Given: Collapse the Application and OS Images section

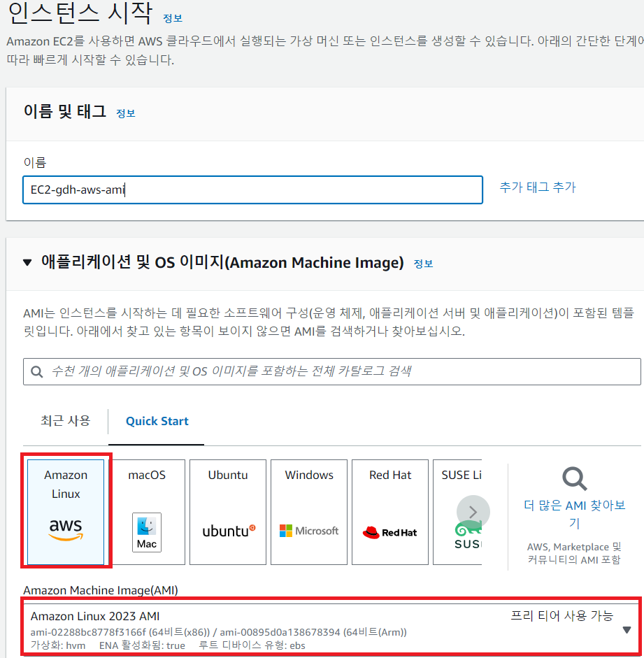Looking at the screenshot, I should tap(27, 263).
